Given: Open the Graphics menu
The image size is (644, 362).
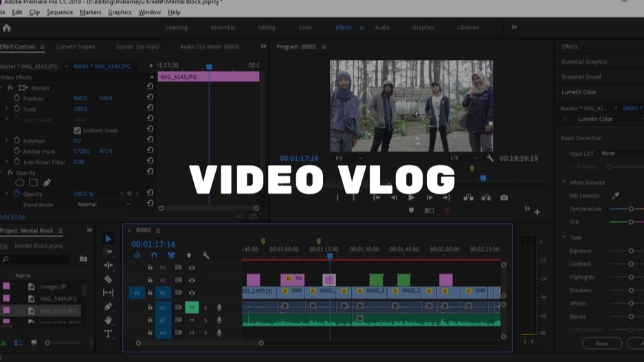Looking at the screenshot, I should point(120,12).
